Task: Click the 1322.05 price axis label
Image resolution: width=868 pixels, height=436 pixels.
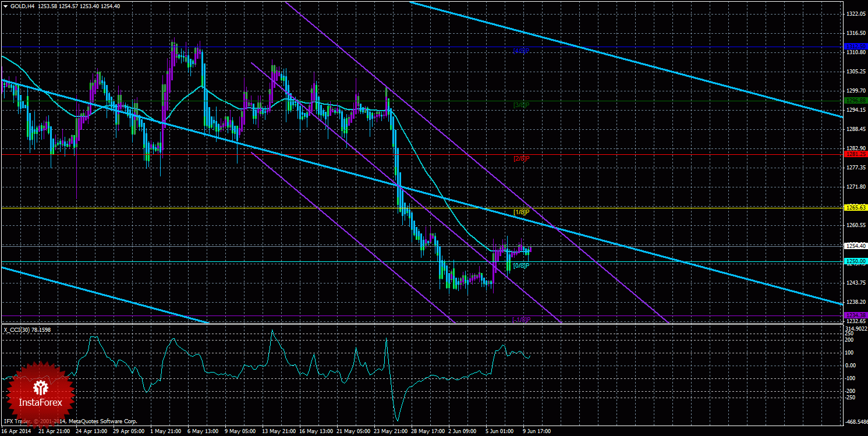Action: [856, 13]
